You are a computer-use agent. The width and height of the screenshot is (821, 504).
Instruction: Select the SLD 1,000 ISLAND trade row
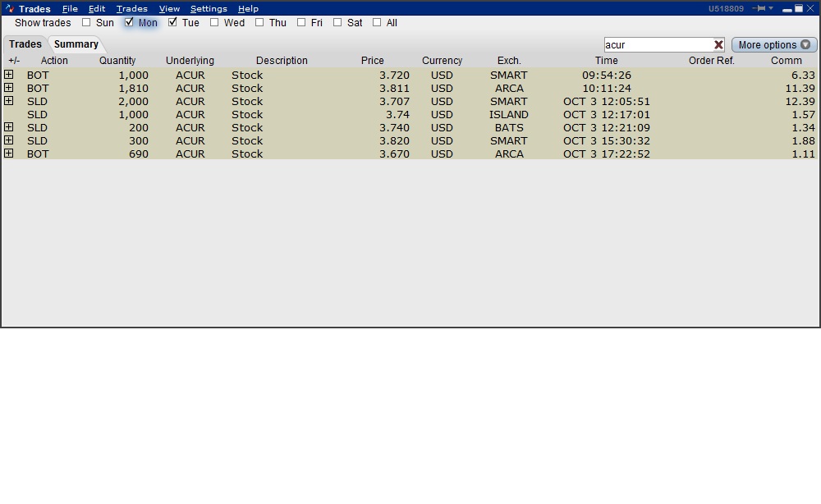pos(410,115)
